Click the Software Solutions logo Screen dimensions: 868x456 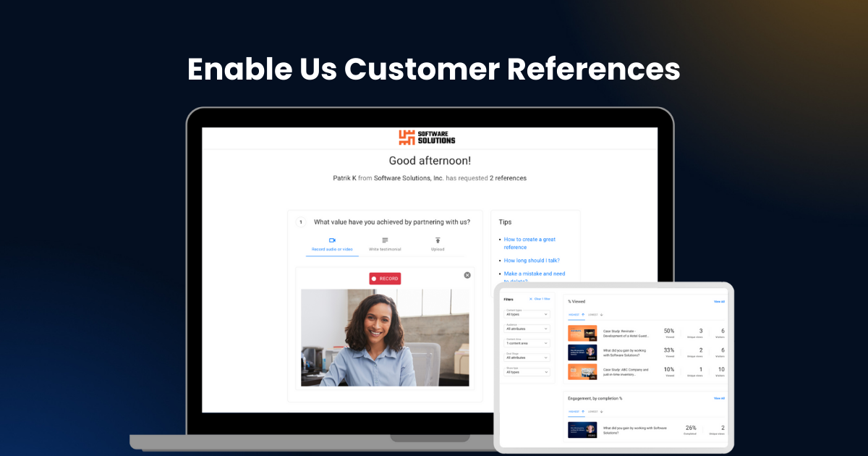(x=427, y=138)
